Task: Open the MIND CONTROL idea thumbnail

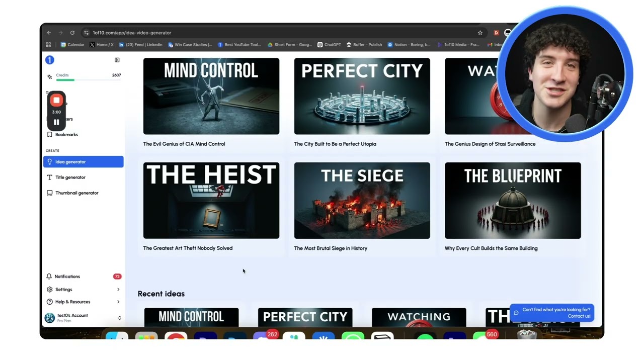Action: (x=211, y=96)
